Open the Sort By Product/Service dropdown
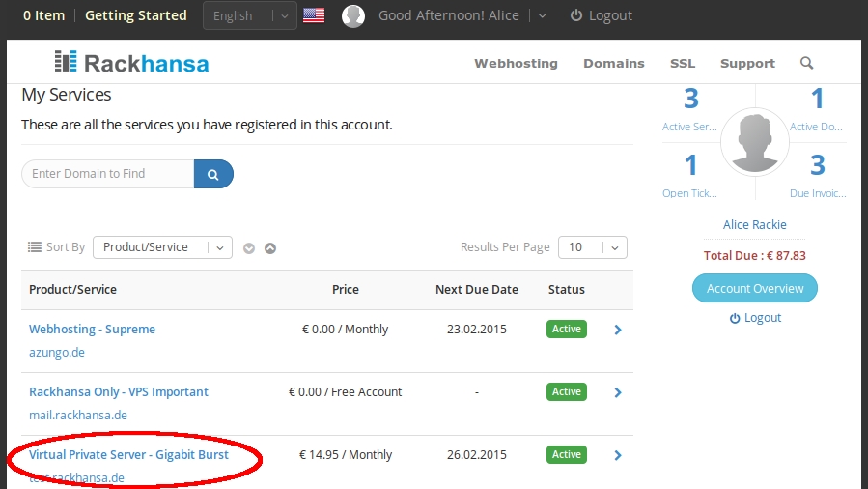The image size is (868, 489). [163, 247]
